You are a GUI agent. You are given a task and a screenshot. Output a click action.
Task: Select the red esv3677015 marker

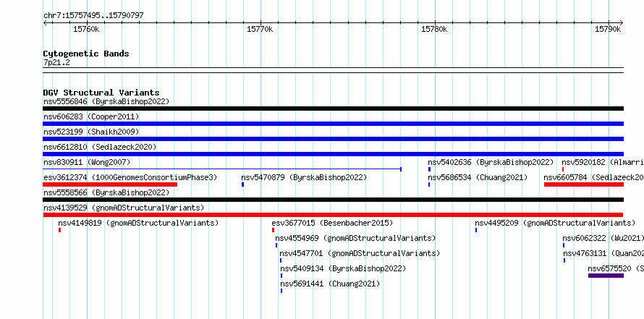pyautogui.click(x=273, y=230)
